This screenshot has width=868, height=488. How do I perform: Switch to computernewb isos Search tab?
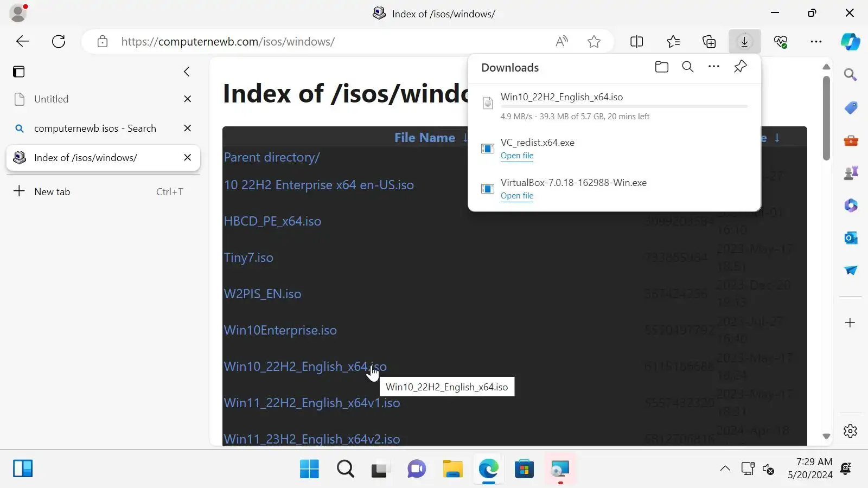(103, 129)
